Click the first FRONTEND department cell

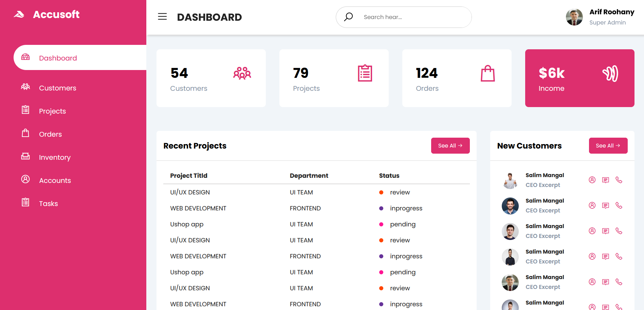coord(305,208)
